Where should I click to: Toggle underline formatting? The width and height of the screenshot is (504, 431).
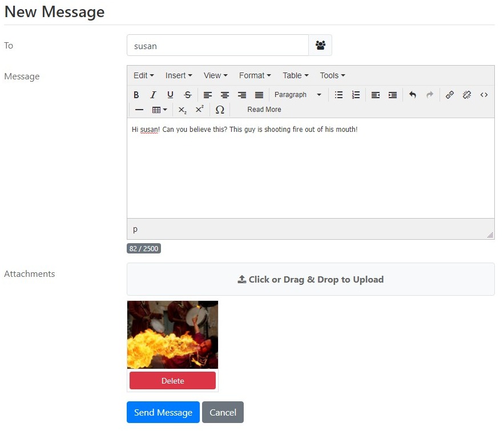pos(170,95)
